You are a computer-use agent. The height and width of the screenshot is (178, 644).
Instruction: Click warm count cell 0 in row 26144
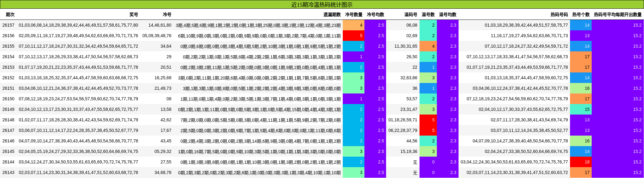[428, 162]
